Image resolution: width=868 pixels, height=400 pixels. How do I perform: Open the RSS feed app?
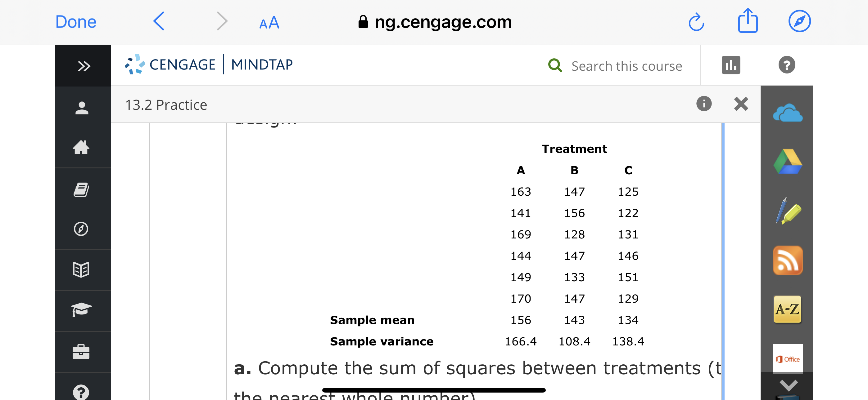[788, 261]
